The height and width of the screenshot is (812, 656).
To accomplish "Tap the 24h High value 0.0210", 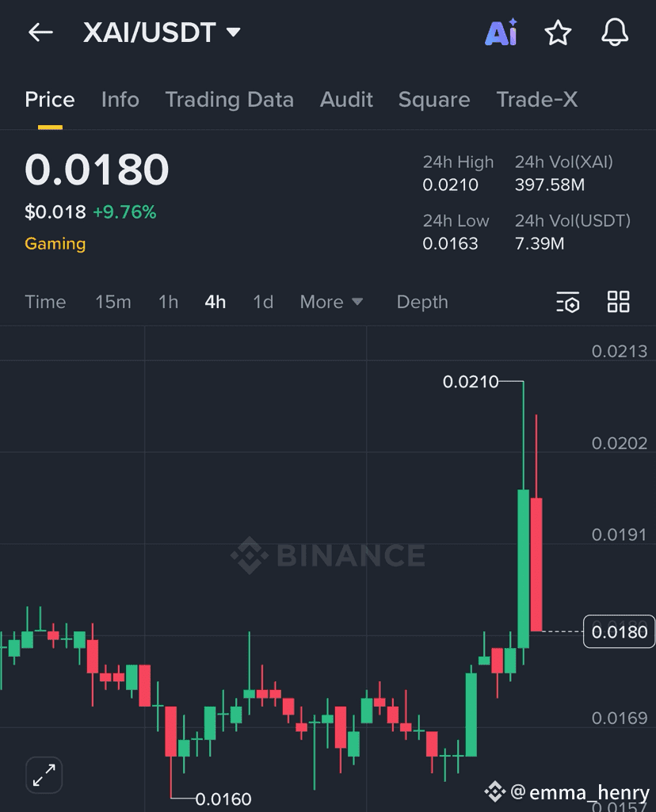I will point(451,185).
